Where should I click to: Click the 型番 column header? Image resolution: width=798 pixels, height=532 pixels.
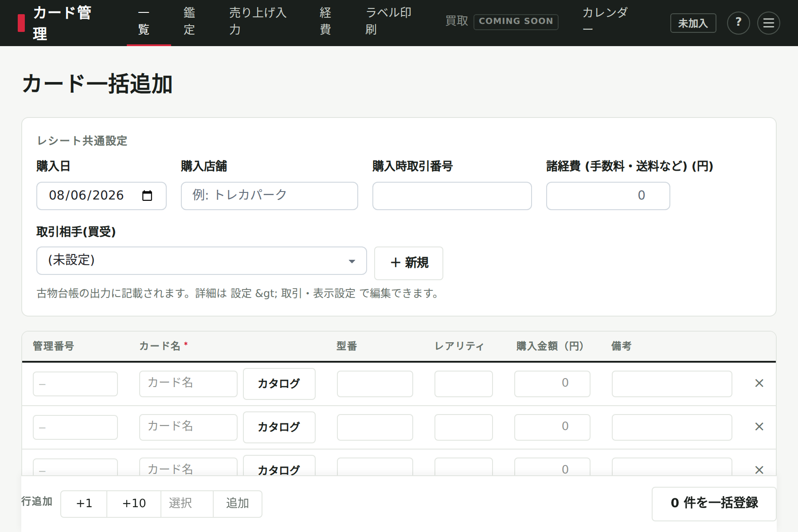[347, 346]
